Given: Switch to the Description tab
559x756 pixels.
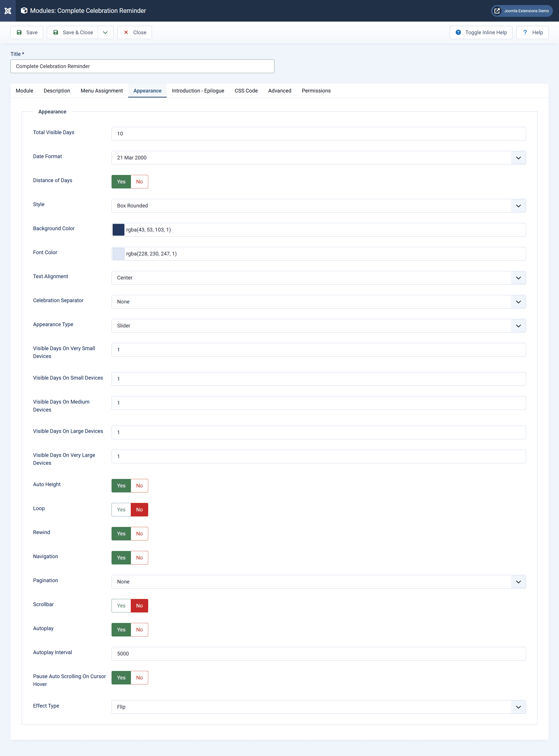Looking at the screenshot, I should [x=57, y=91].
